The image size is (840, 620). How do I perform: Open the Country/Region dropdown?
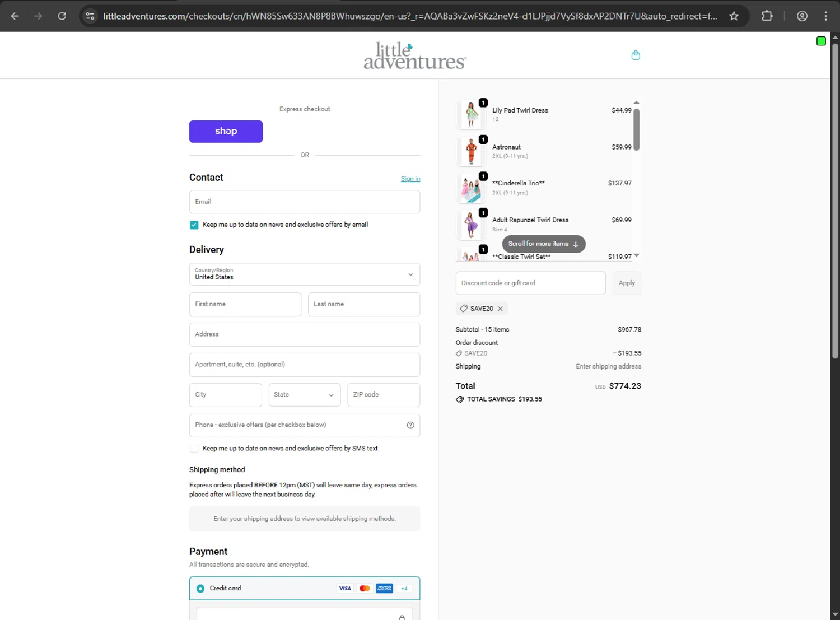(x=305, y=274)
